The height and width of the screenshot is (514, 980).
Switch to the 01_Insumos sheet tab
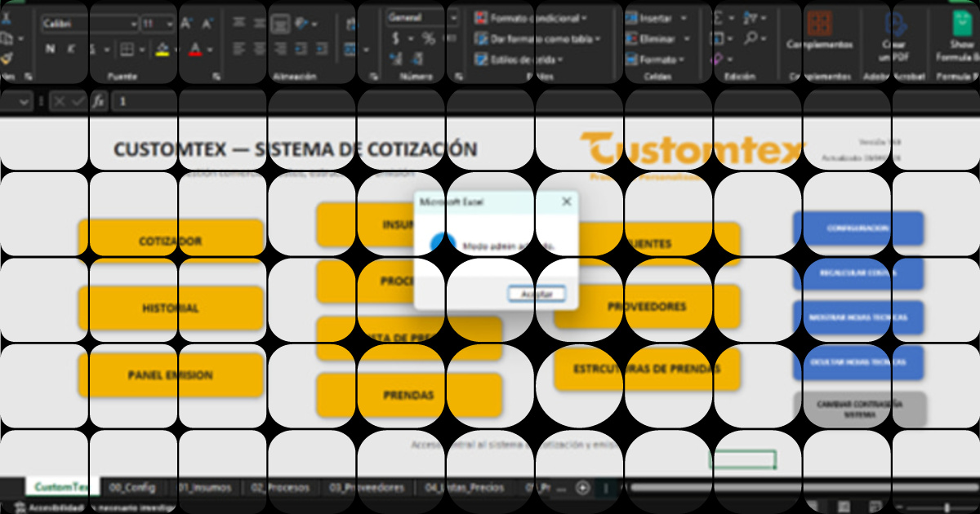click(204, 488)
